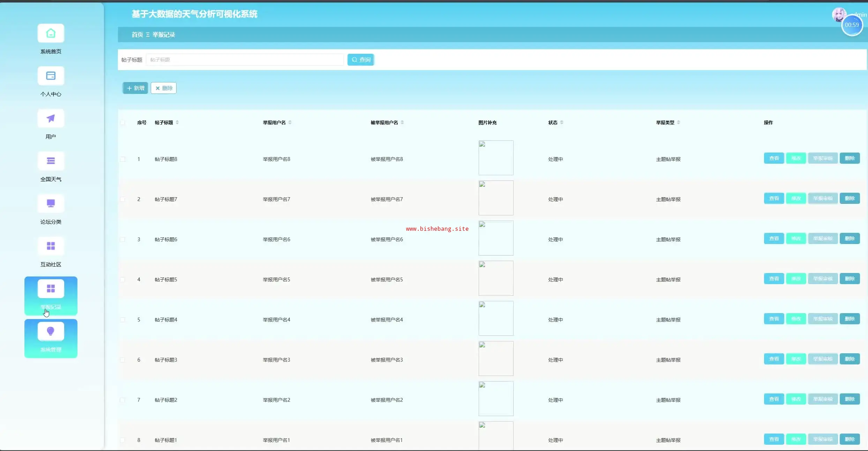The width and height of the screenshot is (868, 451).
Task: Open the 用户 paper-plane icon
Action: pyautogui.click(x=51, y=119)
